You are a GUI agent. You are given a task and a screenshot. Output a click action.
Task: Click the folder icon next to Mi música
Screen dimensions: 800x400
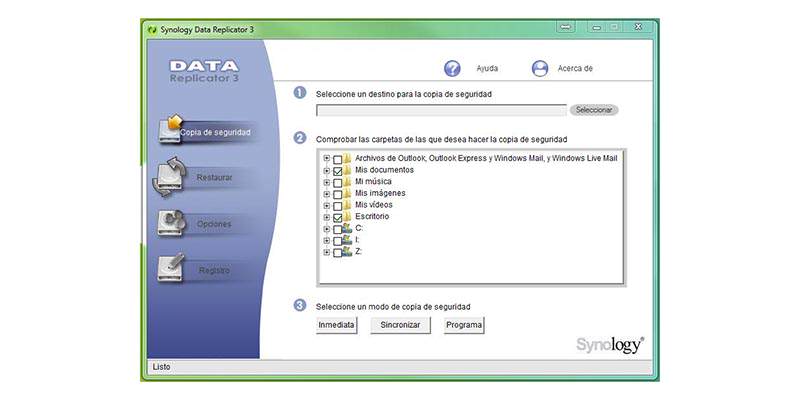click(x=347, y=182)
